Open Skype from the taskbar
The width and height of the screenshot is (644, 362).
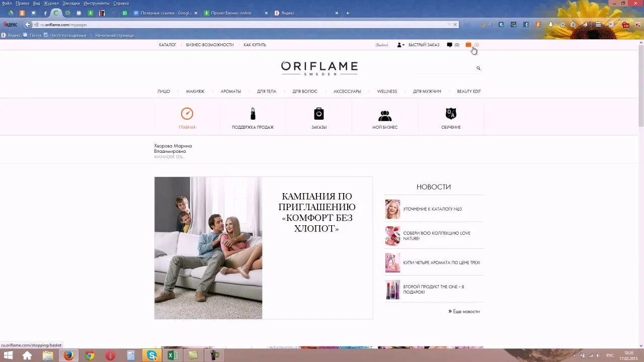point(151,355)
